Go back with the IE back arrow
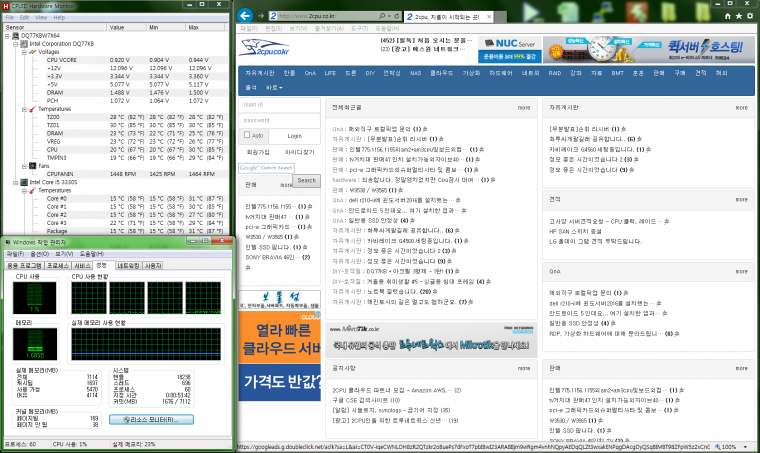 coord(245,16)
